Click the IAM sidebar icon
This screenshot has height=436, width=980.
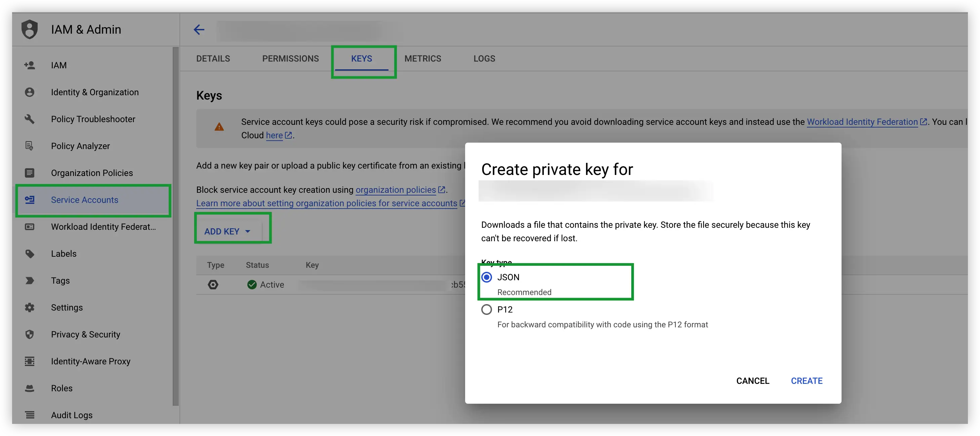click(29, 65)
